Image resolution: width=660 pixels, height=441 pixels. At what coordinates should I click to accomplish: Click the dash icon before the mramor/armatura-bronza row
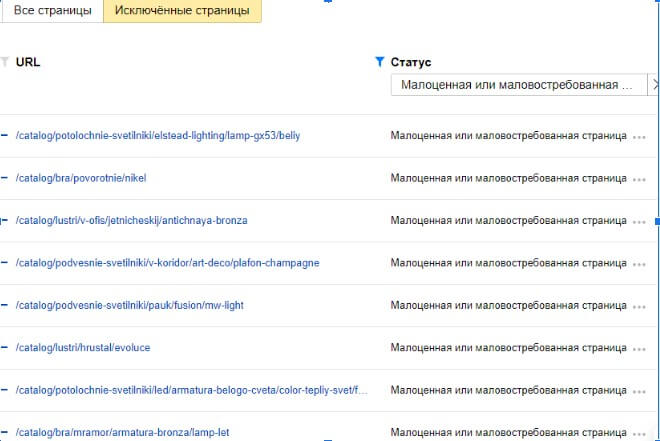click(4, 432)
